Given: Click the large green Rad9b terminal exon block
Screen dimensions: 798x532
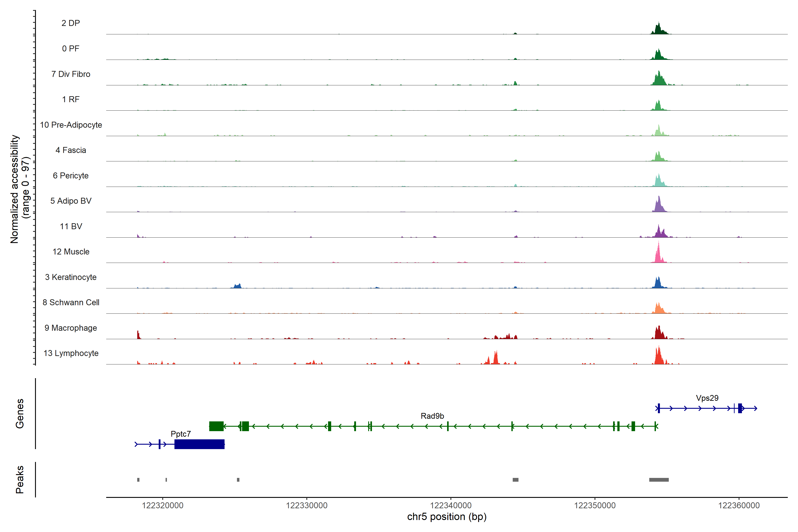Looking at the screenshot, I should tap(216, 426).
